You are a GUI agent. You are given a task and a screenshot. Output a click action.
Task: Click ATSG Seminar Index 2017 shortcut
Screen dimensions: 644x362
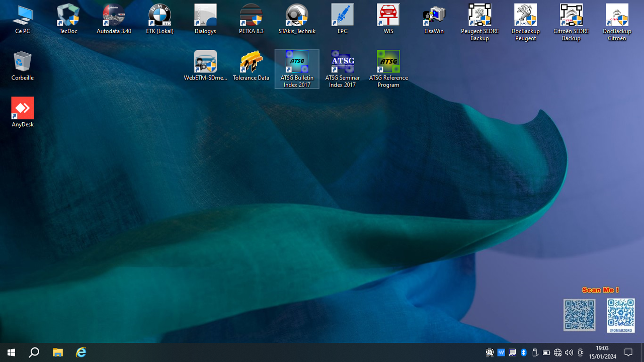click(343, 69)
